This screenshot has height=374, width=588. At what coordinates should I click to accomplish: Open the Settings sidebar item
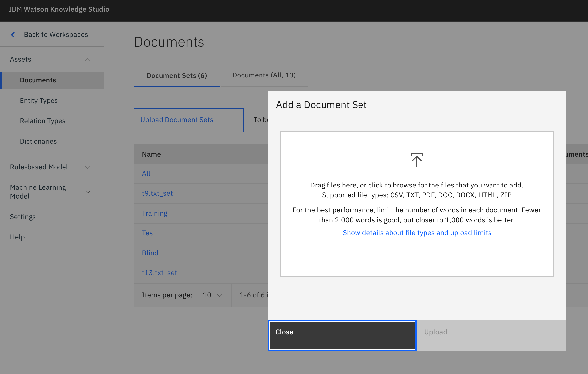23,217
